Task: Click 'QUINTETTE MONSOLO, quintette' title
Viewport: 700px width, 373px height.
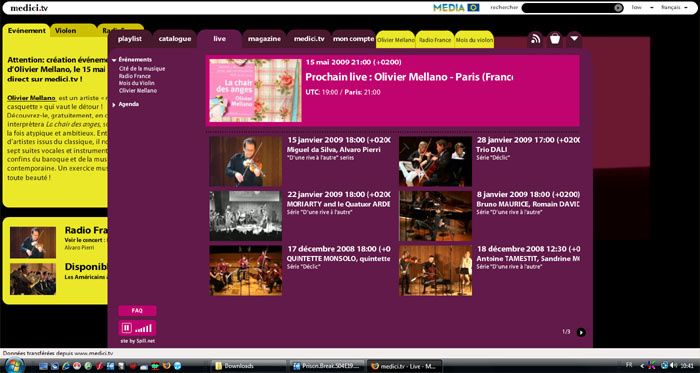Action: point(338,259)
